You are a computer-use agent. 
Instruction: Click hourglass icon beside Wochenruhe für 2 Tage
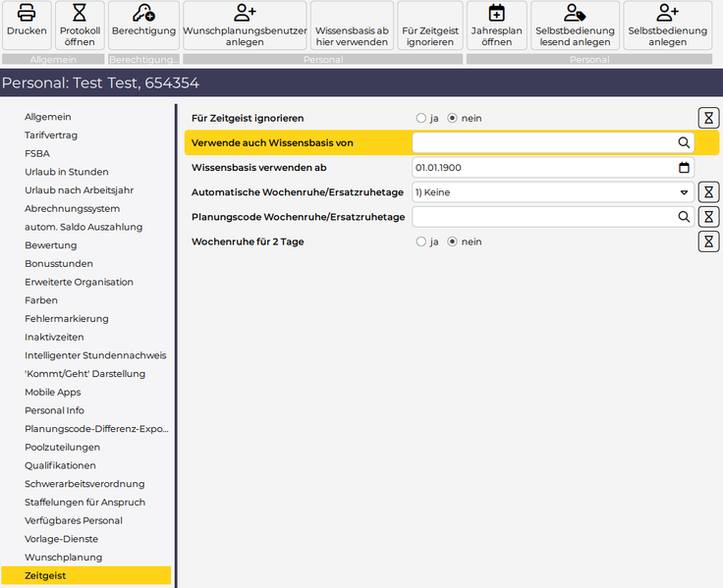tap(708, 241)
